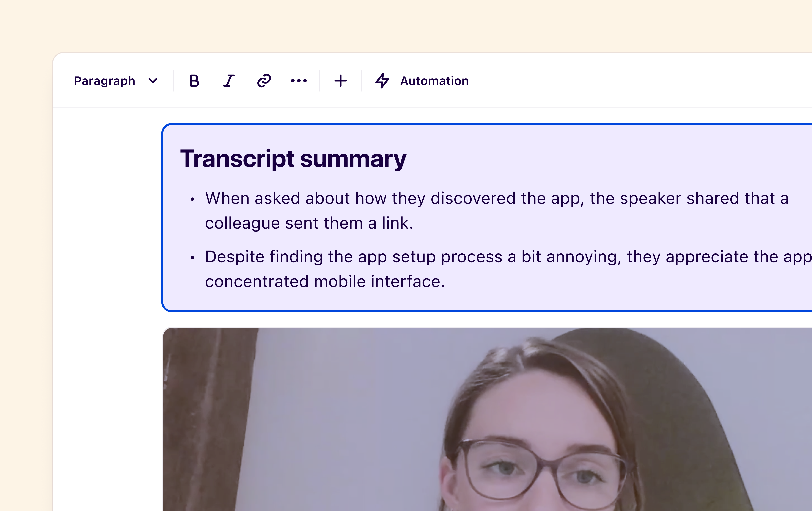Screen dimensions: 812x511
Task: Open the Paragraph text style dropdown
Action: [x=105, y=81]
